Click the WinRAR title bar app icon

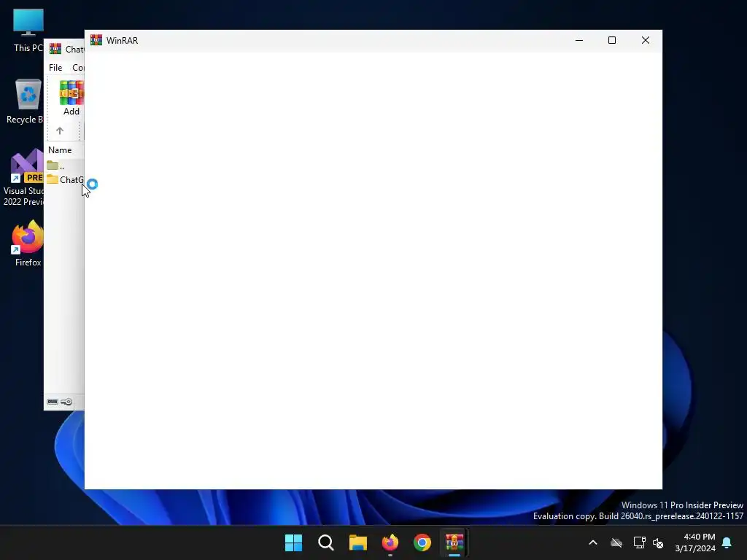click(x=96, y=40)
